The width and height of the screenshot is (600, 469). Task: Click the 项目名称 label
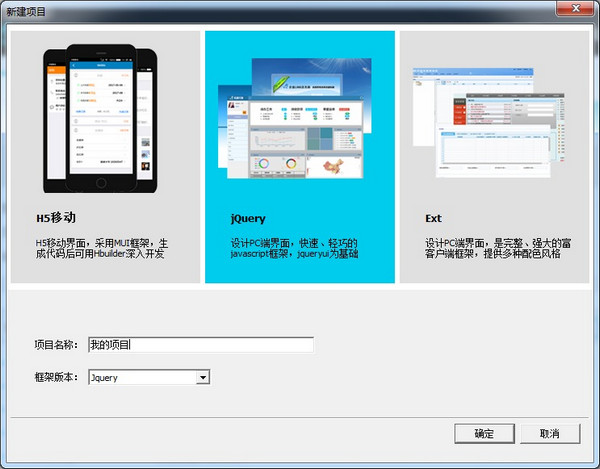click(56, 345)
